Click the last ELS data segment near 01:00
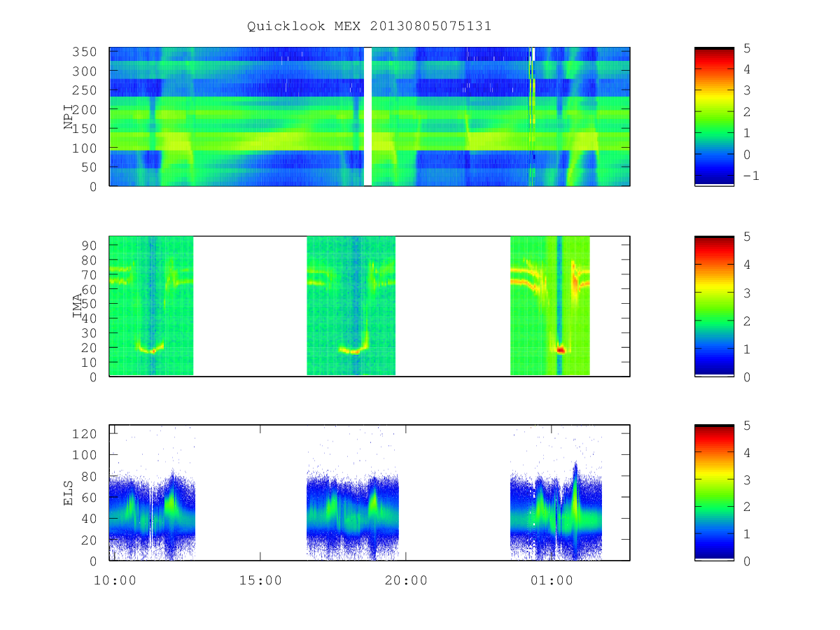The height and width of the screenshot is (630, 840). [x=556, y=511]
